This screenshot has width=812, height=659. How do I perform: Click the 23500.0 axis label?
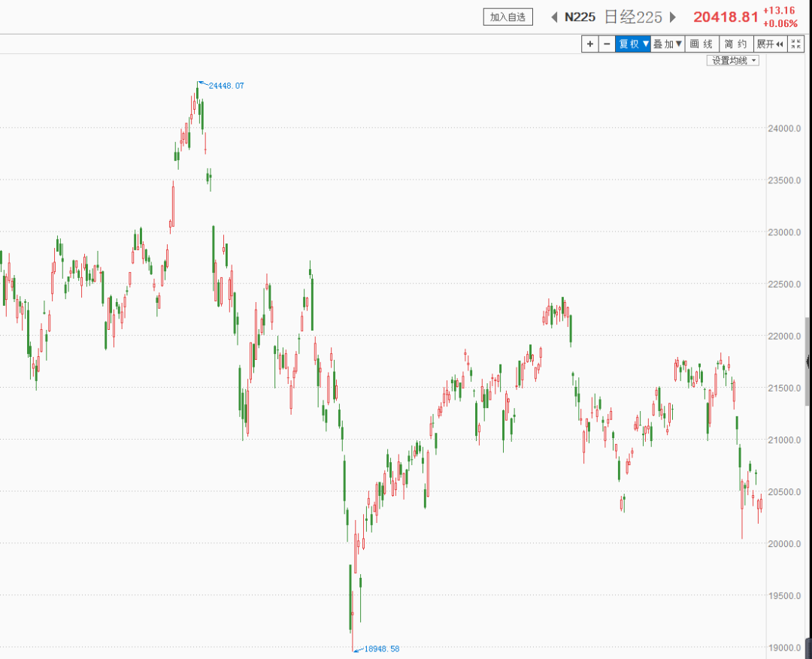coord(784,180)
